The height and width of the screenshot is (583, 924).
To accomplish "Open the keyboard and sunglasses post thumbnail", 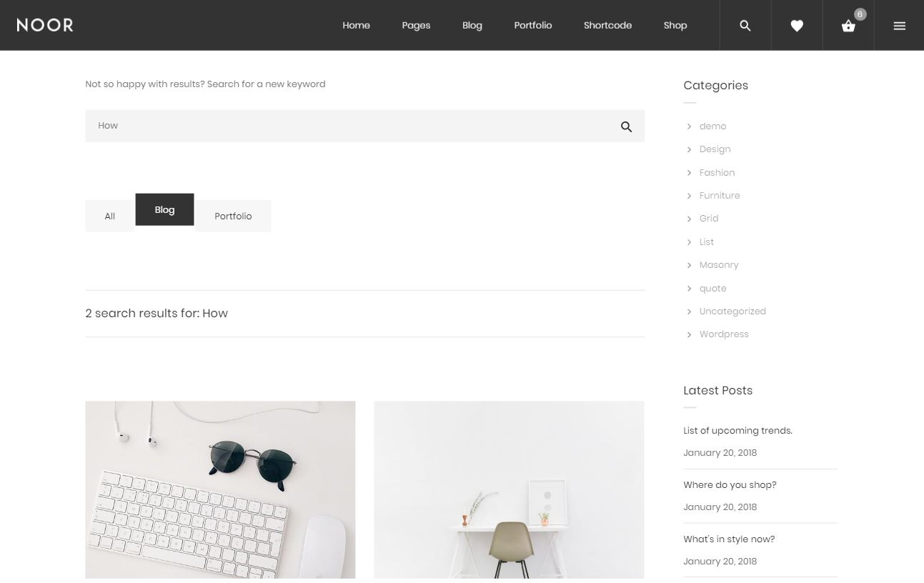I will point(220,489).
